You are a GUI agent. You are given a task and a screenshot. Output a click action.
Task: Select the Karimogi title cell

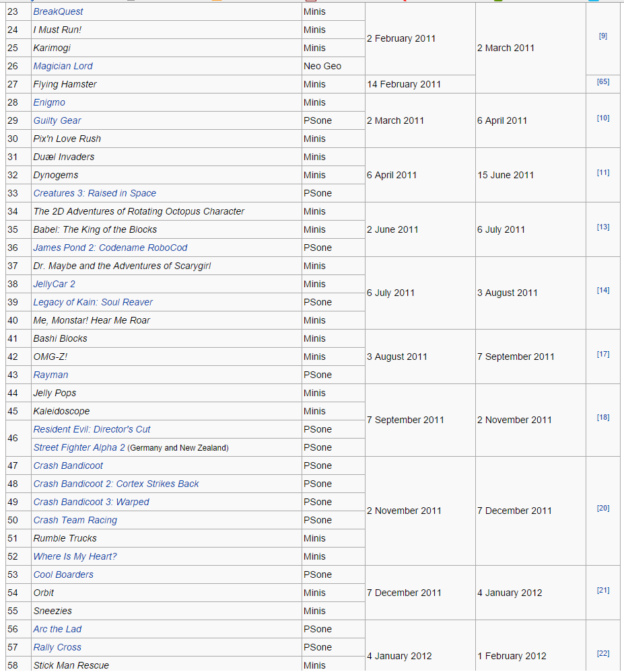166,48
